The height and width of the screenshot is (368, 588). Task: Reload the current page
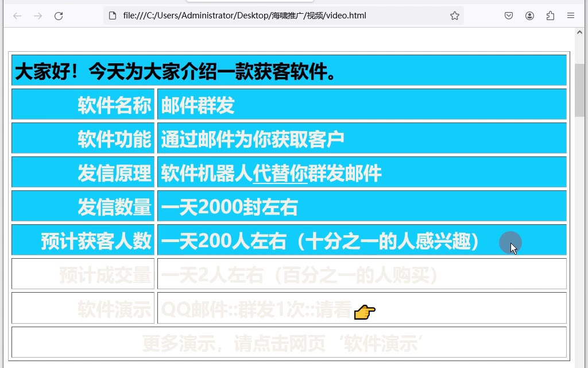coord(59,16)
